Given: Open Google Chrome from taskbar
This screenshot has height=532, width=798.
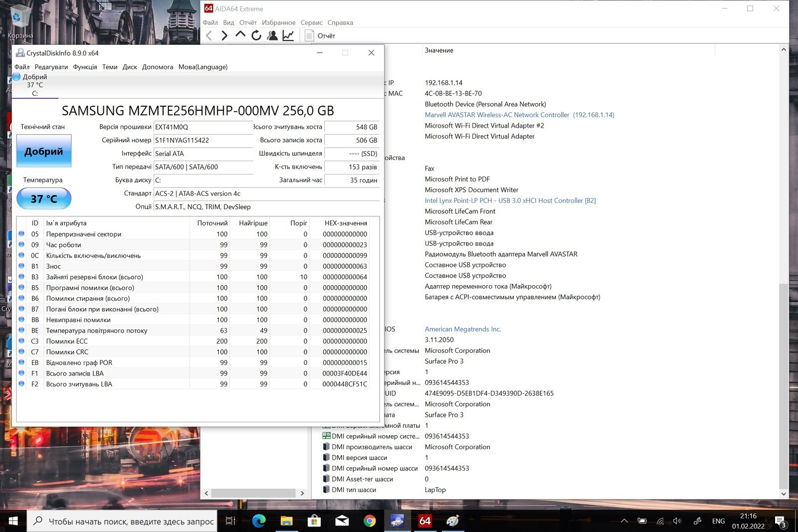Looking at the screenshot, I should coord(370,521).
